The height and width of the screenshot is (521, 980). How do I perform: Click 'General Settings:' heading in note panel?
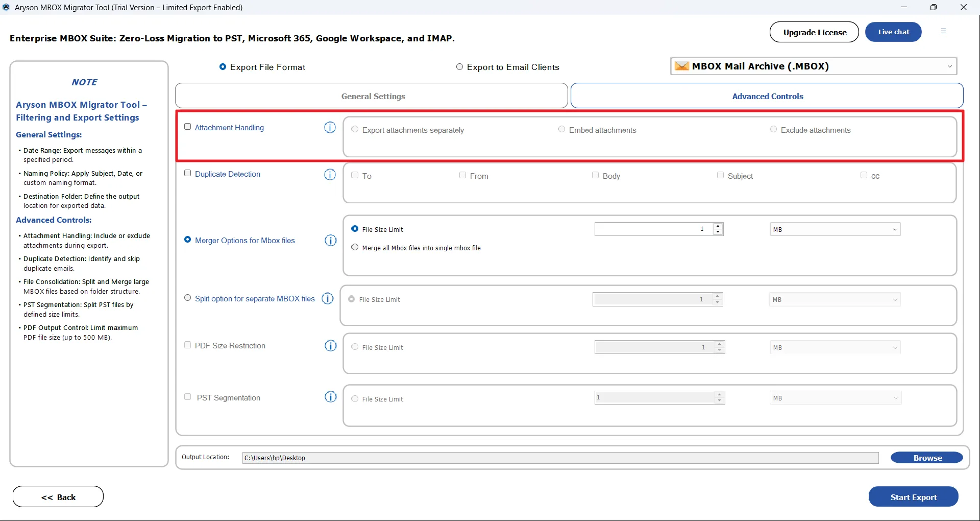pos(48,134)
